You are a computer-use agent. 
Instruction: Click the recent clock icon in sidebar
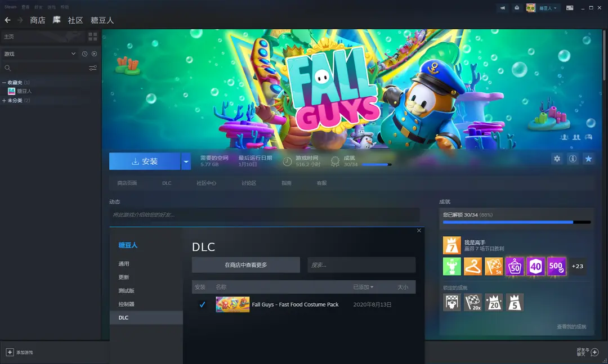(x=84, y=54)
